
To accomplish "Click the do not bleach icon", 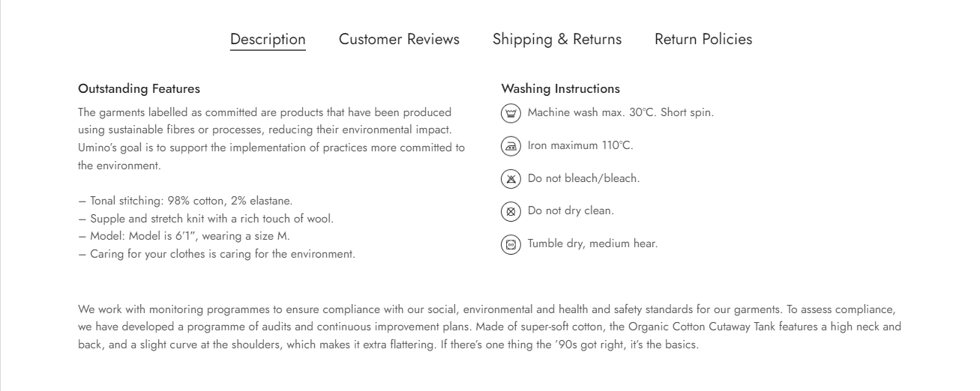I will pos(511,179).
